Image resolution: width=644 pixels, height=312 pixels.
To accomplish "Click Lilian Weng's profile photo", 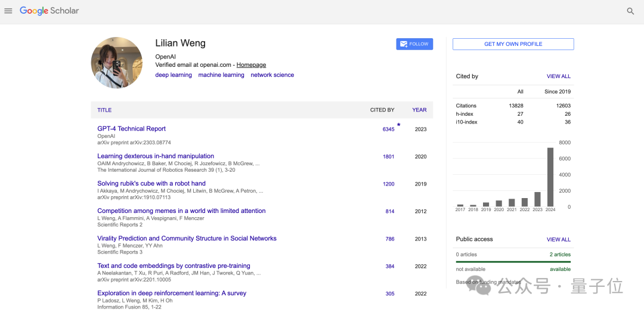I will 117,63.
